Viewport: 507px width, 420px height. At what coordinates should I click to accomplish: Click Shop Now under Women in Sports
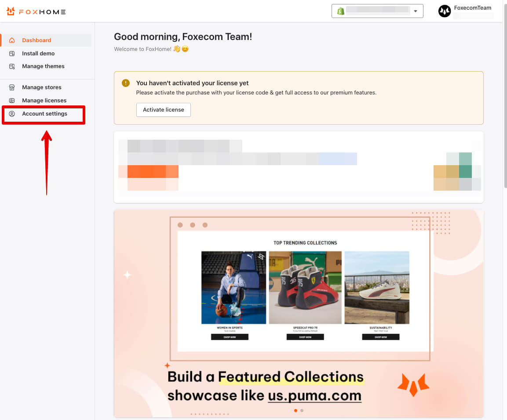coord(230,337)
